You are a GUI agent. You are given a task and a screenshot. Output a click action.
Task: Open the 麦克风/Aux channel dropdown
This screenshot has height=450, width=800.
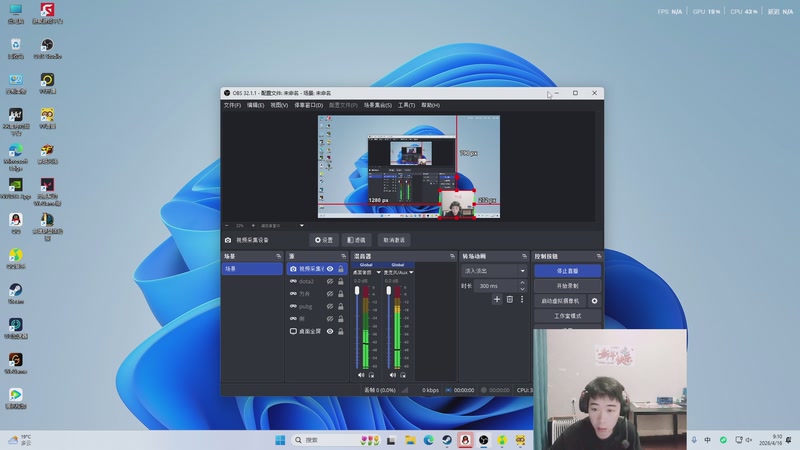click(x=411, y=272)
